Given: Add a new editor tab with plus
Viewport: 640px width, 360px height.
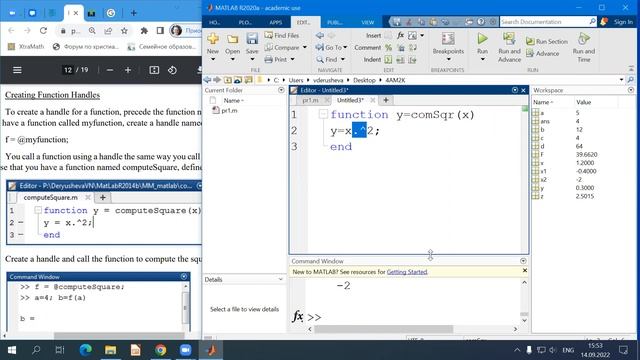Looking at the screenshot, I should click(386, 100).
